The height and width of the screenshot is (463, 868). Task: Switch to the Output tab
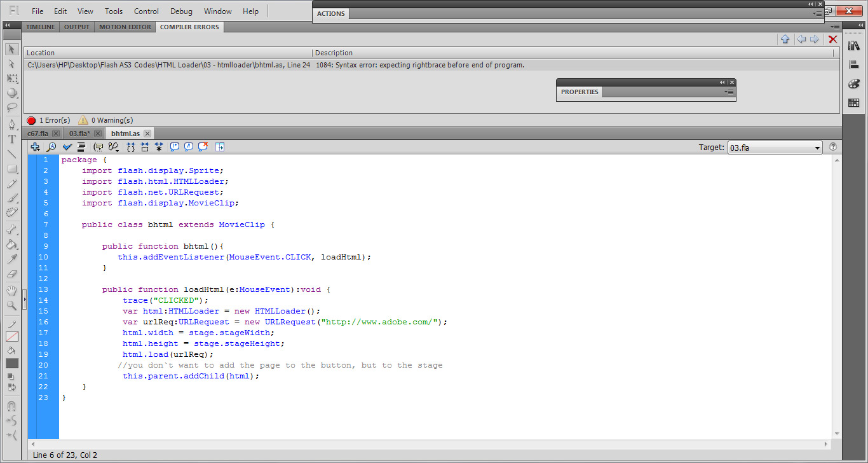(x=77, y=27)
